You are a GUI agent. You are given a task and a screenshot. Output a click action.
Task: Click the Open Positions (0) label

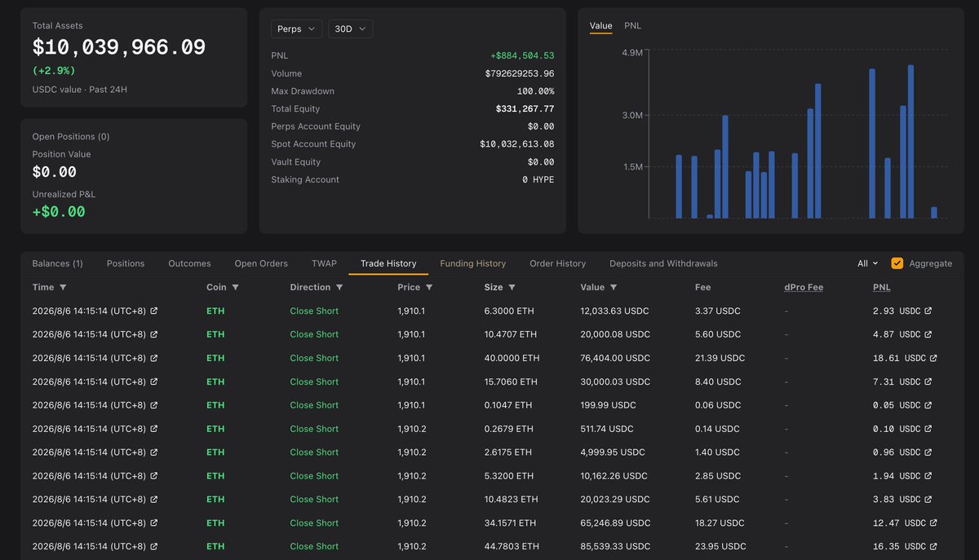click(71, 136)
